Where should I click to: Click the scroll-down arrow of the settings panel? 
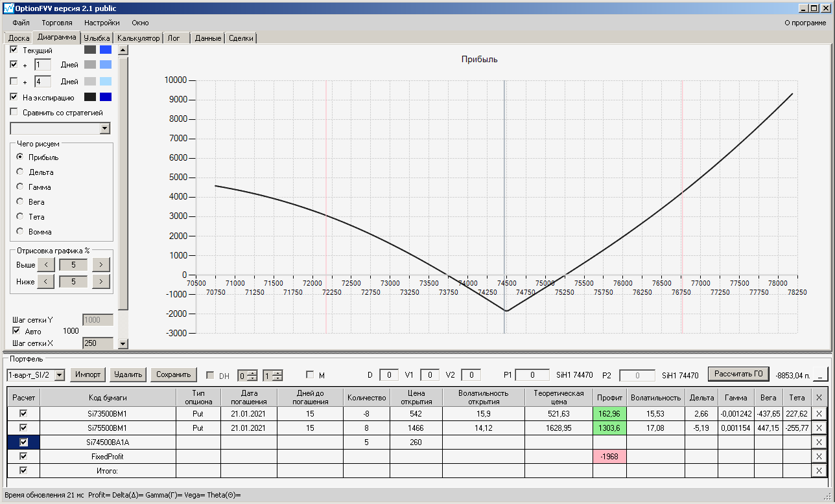[123, 343]
